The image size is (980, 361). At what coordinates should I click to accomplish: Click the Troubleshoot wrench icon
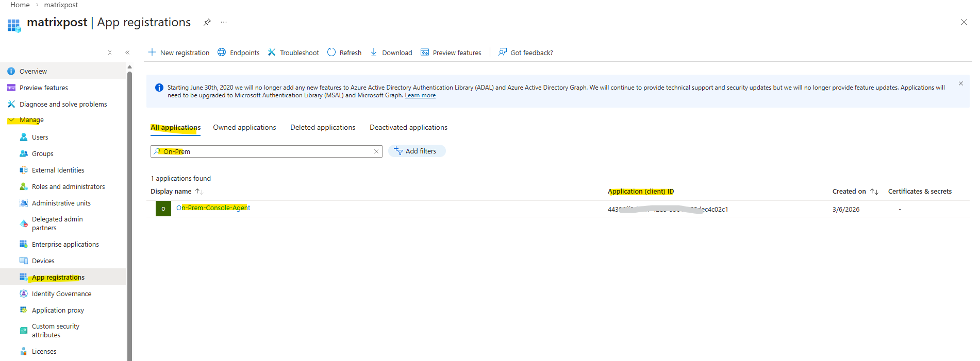point(272,52)
